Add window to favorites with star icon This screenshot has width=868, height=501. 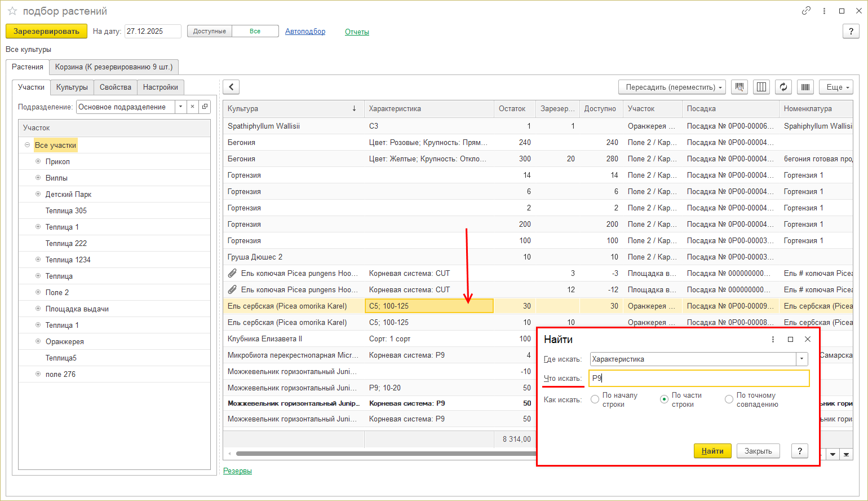[12, 11]
